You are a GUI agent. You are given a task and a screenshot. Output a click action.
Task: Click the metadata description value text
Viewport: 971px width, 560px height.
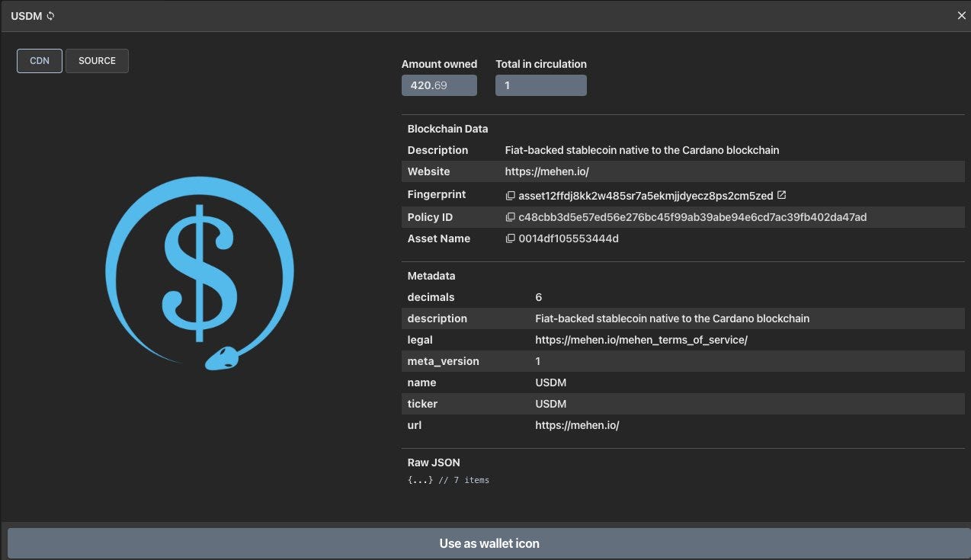[672, 318]
